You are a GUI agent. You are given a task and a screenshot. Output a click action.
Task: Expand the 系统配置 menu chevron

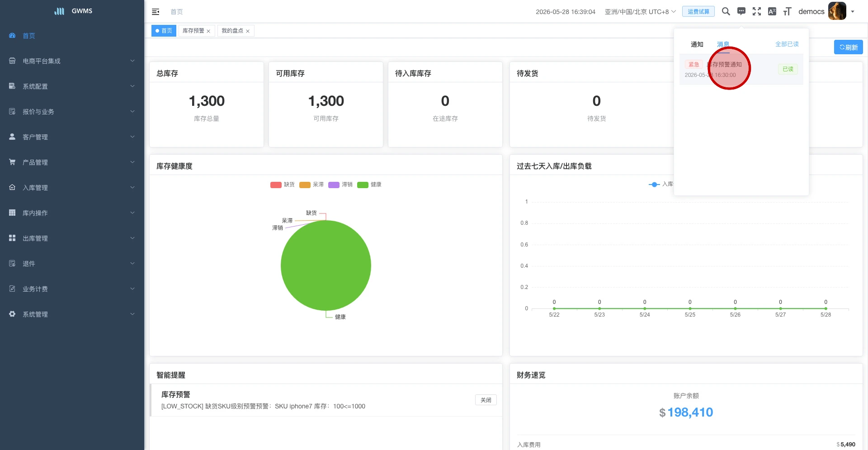pos(132,86)
